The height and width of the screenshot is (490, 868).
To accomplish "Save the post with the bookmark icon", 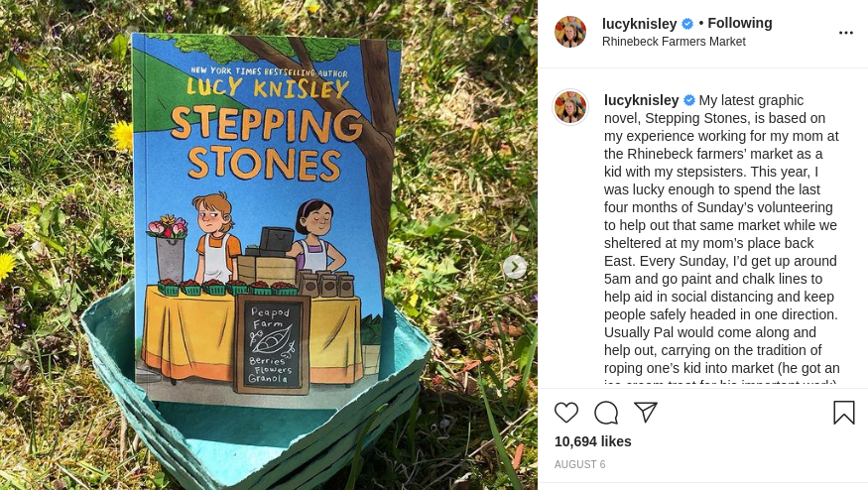I will point(844,413).
